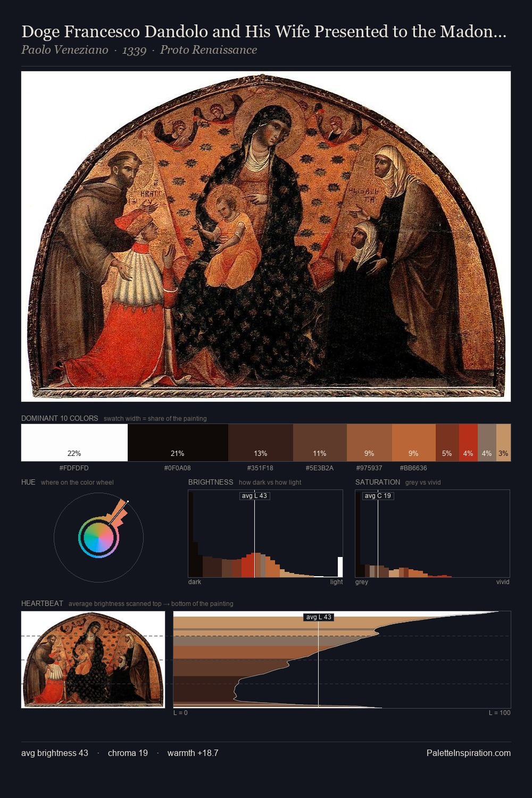Pick the dark brown #351F18 13% swatch

[261, 443]
